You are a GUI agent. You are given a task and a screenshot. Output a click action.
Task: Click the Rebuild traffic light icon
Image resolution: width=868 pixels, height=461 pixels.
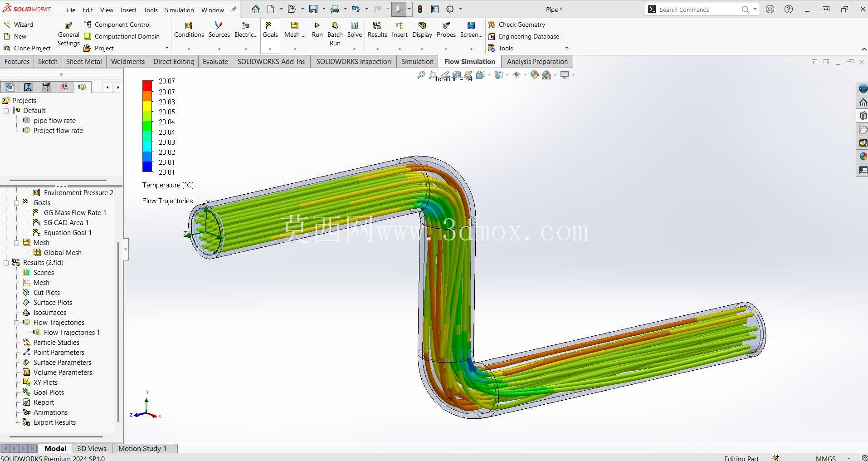click(x=420, y=9)
